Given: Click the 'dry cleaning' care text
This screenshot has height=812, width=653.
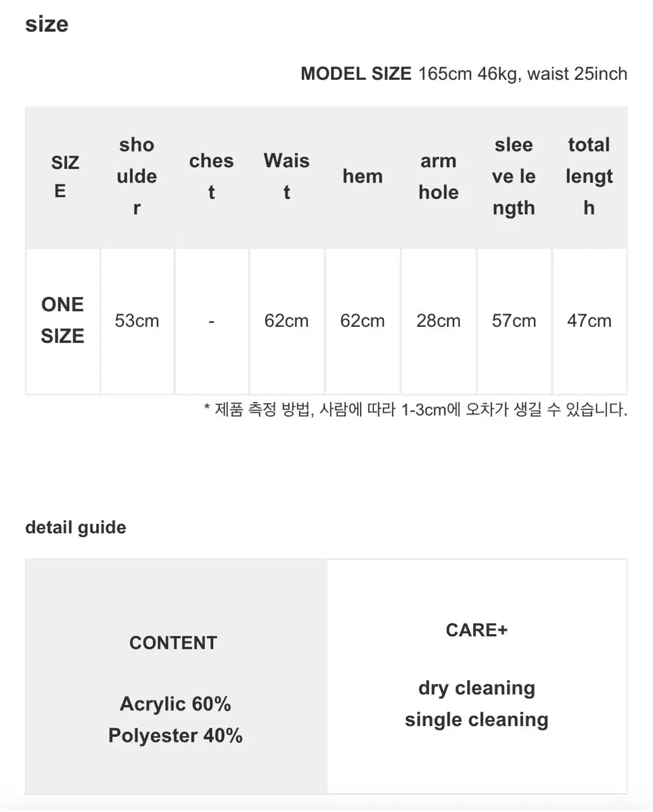Looking at the screenshot, I should (477, 688).
